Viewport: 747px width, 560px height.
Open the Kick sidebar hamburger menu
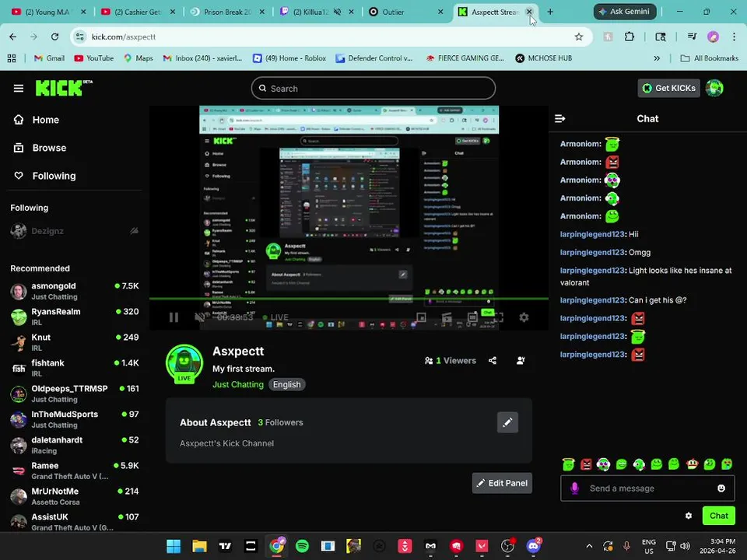pyautogui.click(x=19, y=88)
